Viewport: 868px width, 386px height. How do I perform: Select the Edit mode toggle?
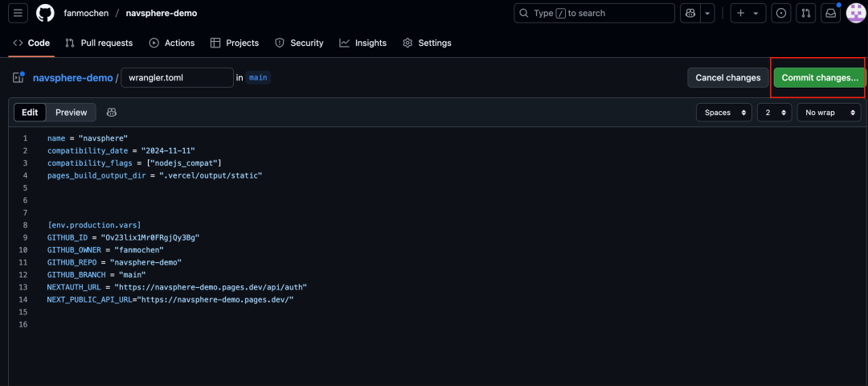[x=30, y=113]
